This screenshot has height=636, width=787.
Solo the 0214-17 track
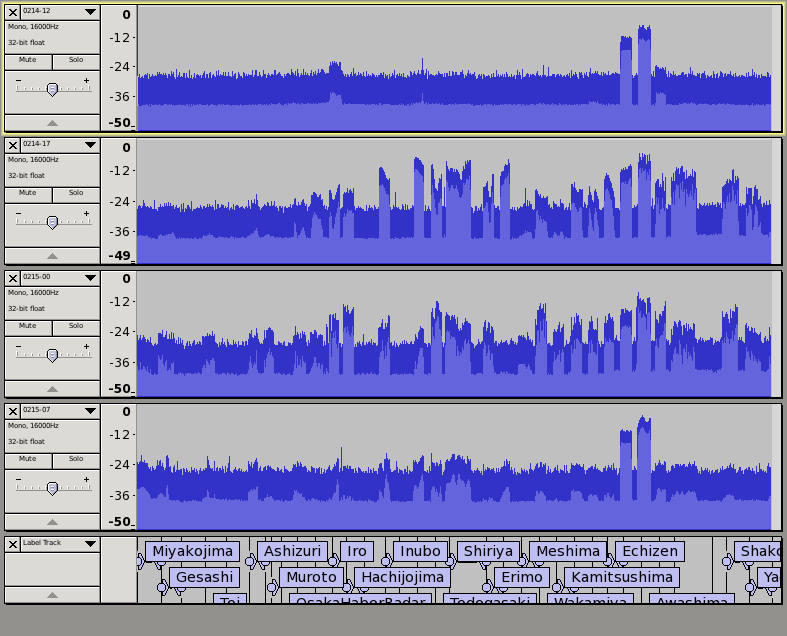(x=76, y=194)
